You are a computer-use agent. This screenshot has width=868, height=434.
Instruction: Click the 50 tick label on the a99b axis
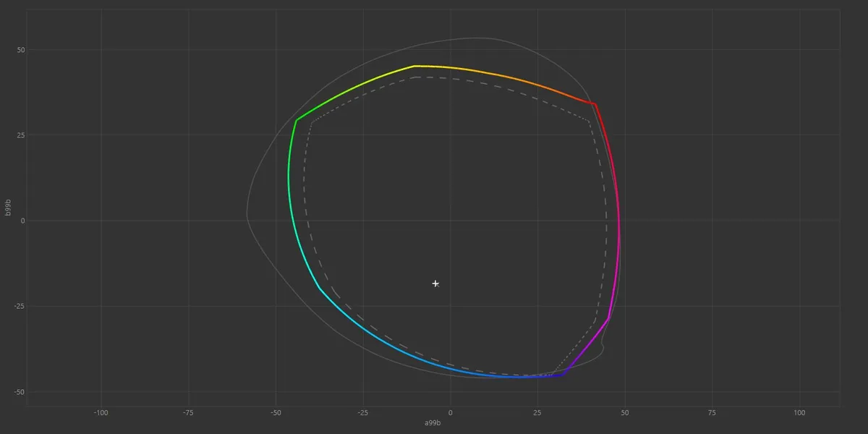pyautogui.click(x=625, y=412)
